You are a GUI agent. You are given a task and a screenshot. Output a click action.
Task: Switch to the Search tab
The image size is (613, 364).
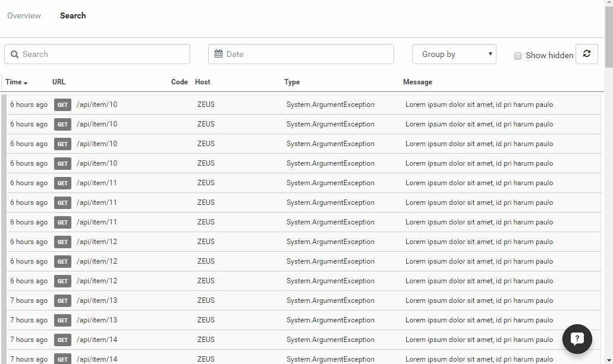[x=73, y=15]
